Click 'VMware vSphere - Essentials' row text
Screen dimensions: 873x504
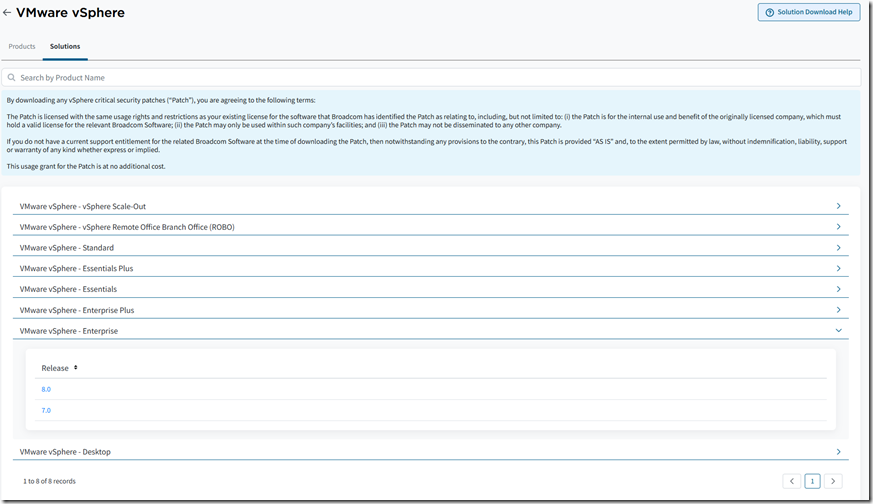pos(68,289)
